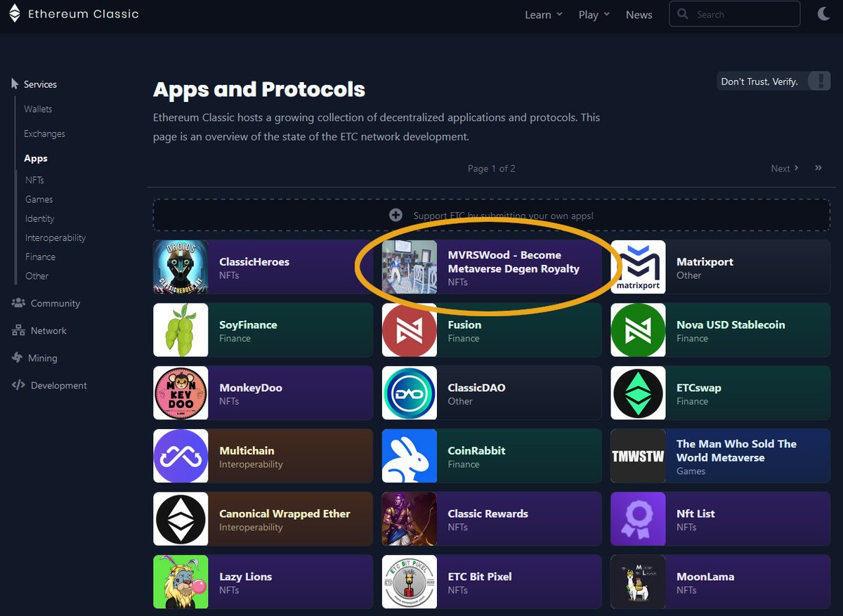
Task: Open the ClassicHeroes title link
Action: (254, 262)
